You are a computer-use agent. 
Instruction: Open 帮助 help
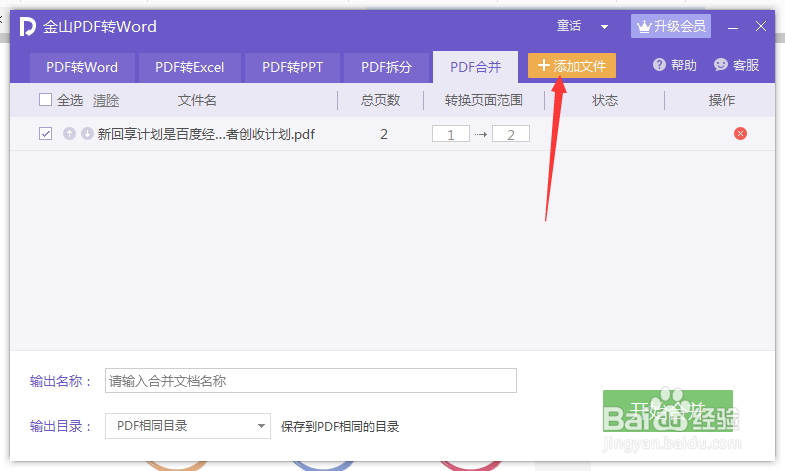click(x=674, y=65)
